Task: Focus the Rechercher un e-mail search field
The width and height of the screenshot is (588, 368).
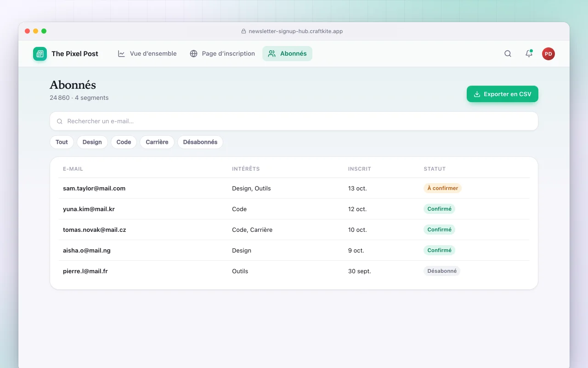Action: pyautogui.click(x=294, y=121)
